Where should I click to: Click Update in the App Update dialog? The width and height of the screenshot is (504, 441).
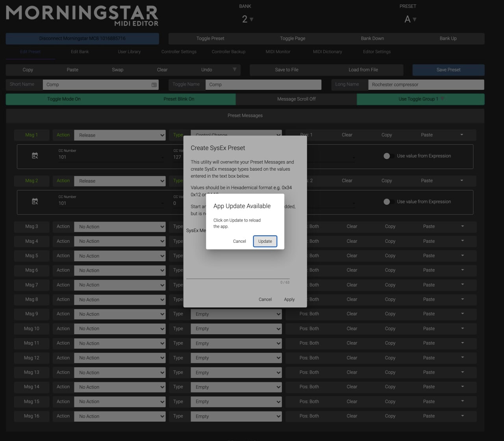click(265, 241)
